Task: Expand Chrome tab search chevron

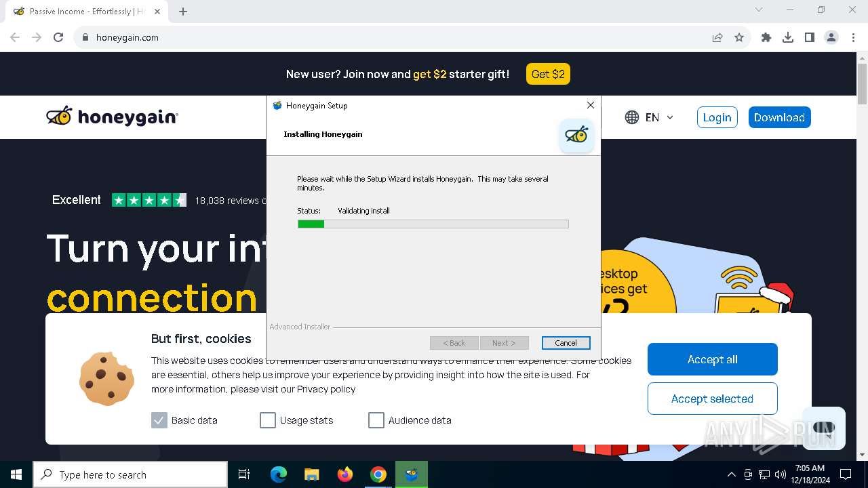Action: click(759, 9)
